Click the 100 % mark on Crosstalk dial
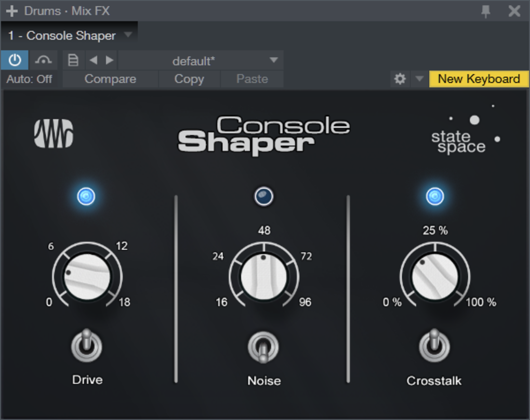Viewport: 530px width, 420px height. pos(481,302)
